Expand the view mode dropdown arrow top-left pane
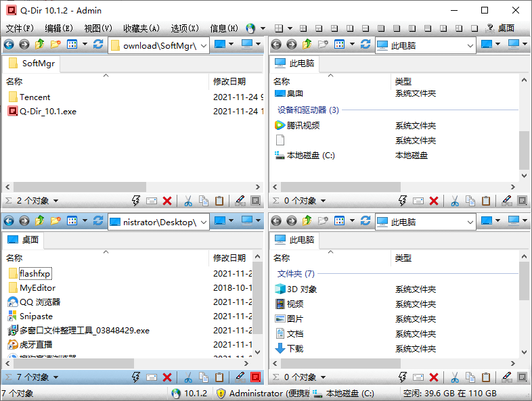532x401 pixels. point(85,44)
